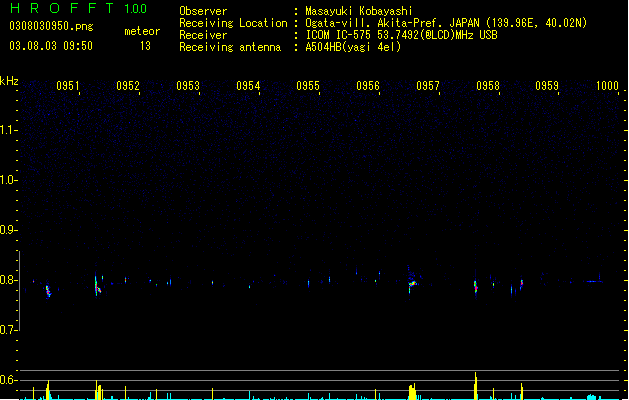Select the 0.9 frequency axis tick

coord(8,230)
